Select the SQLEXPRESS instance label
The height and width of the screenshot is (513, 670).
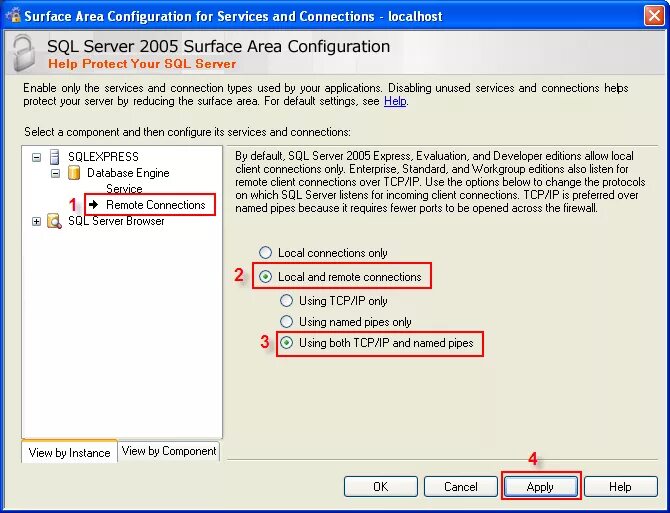point(103,157)
